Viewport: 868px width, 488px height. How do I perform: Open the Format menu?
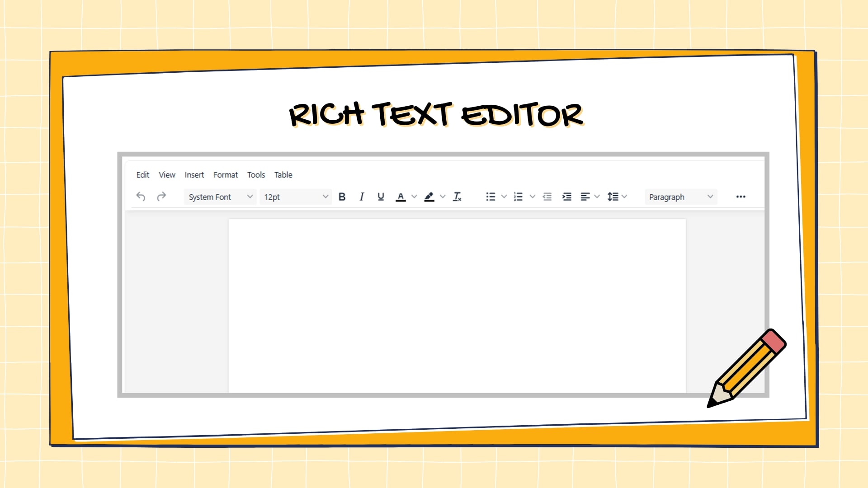click(x=225, y=175)
